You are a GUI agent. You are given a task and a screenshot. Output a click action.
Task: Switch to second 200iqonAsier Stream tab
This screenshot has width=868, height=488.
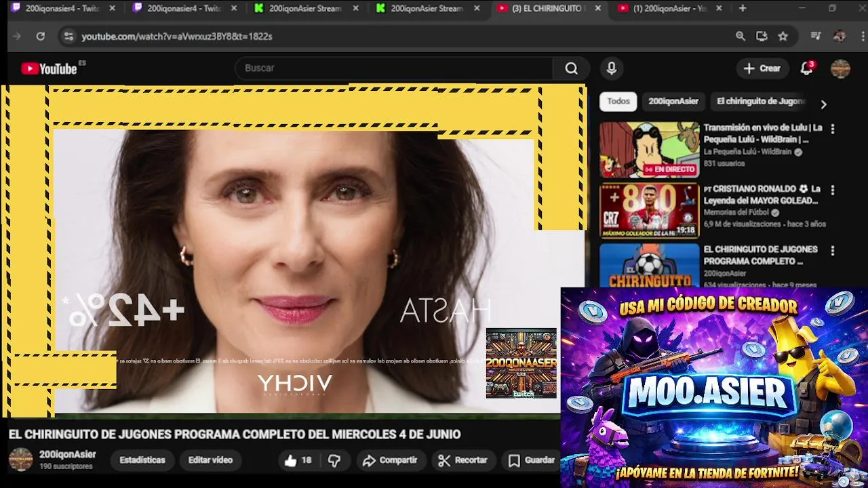click(x=427, y=8)
